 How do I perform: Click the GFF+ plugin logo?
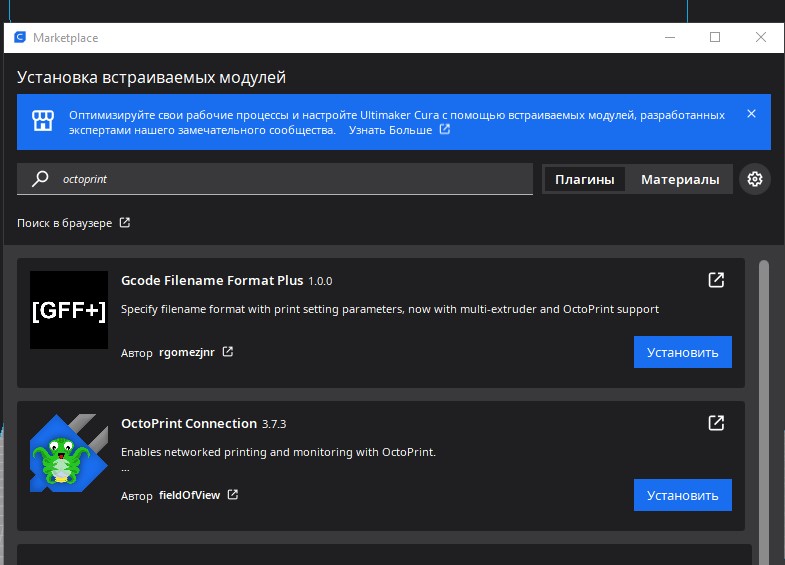pyautogui.click(x=69, y=310)
